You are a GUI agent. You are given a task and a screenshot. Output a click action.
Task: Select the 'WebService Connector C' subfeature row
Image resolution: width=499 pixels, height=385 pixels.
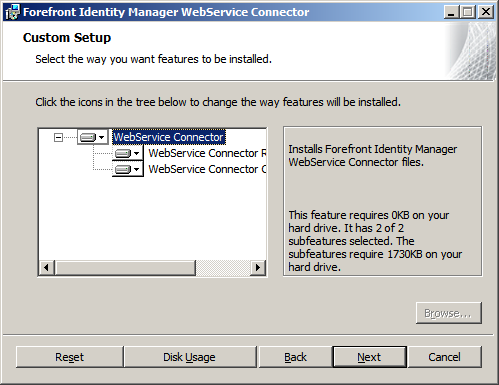click(x=207, y=169)
